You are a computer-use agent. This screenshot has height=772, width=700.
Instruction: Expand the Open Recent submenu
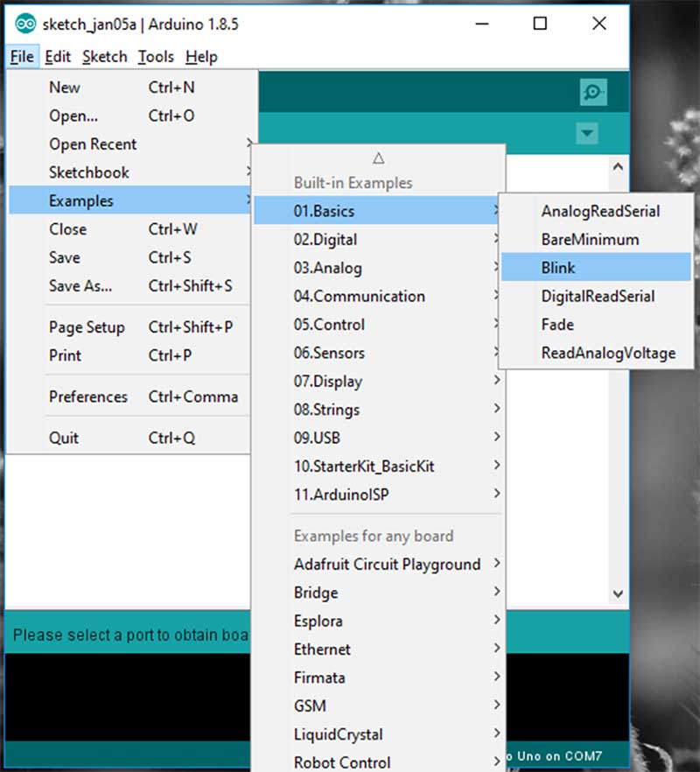pyautogui.click(x=93, y=144)
